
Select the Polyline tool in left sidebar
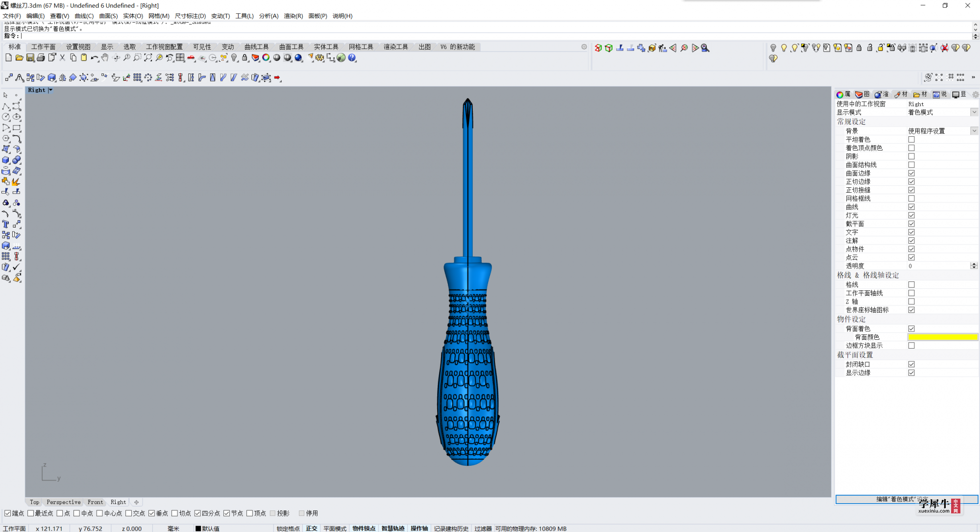pyautogui.click(x=6, y=106)
